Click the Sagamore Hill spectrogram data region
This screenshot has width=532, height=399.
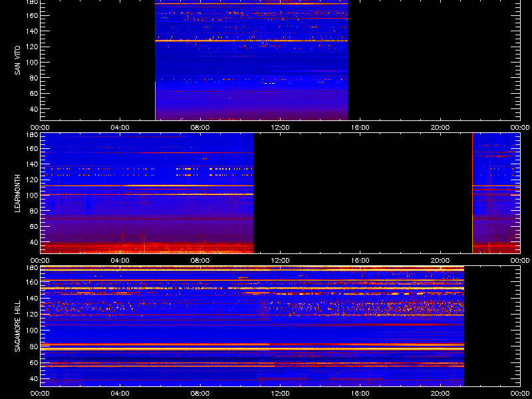point(252,327)
